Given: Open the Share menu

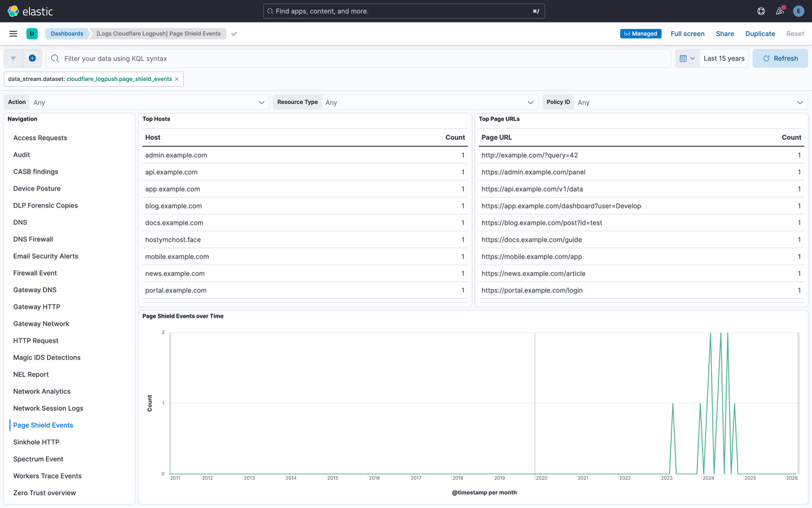Looking at the screenshot, I should [x=724, y=34].
